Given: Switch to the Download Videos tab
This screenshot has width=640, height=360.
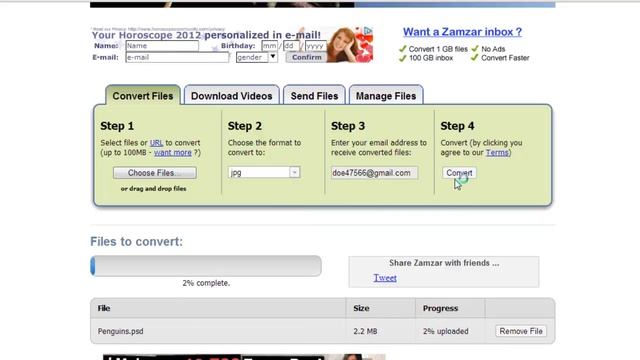Looking at the screenshot, I should pos(231,96).
